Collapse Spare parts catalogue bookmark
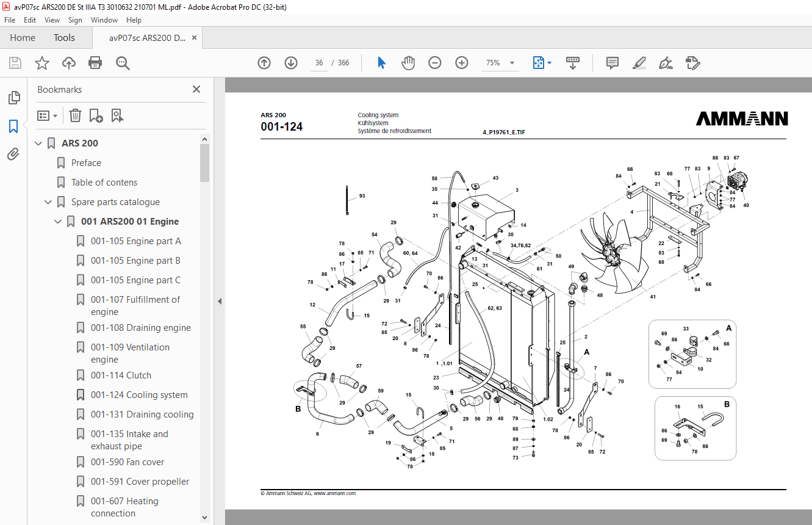 [x=49, y=202]
